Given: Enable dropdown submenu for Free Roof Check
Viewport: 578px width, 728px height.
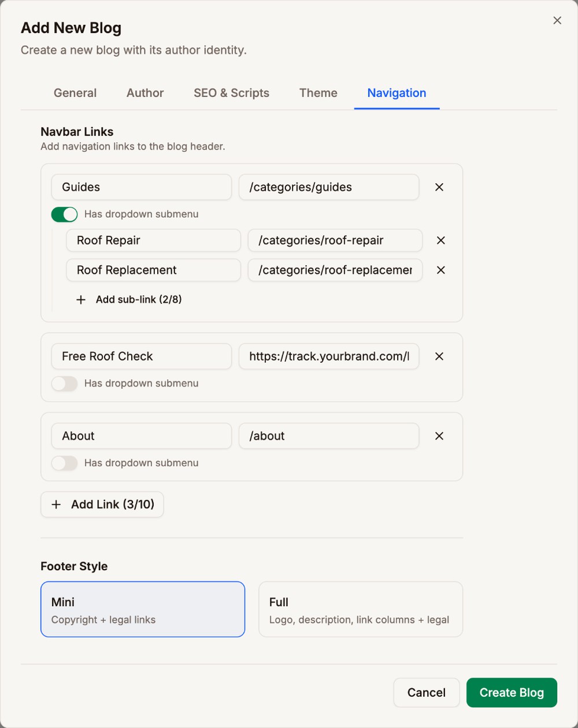Looking at the screenshot, I should (x=64, y=384).
